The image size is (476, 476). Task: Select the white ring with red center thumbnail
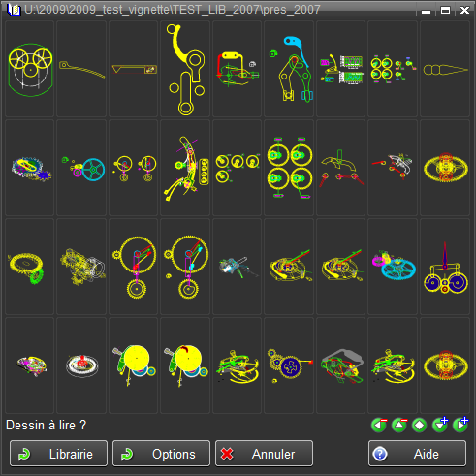[x=81, y=365]
